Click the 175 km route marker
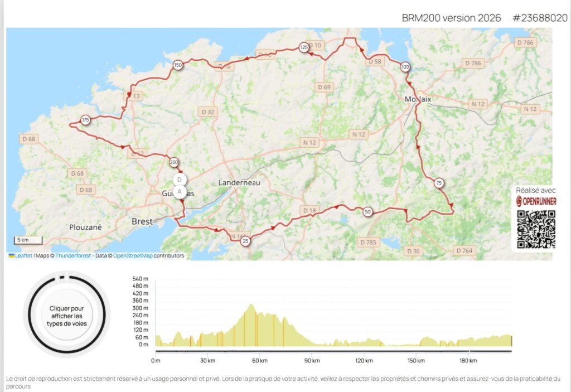571x392 pixels. click(x=85, y=120)
